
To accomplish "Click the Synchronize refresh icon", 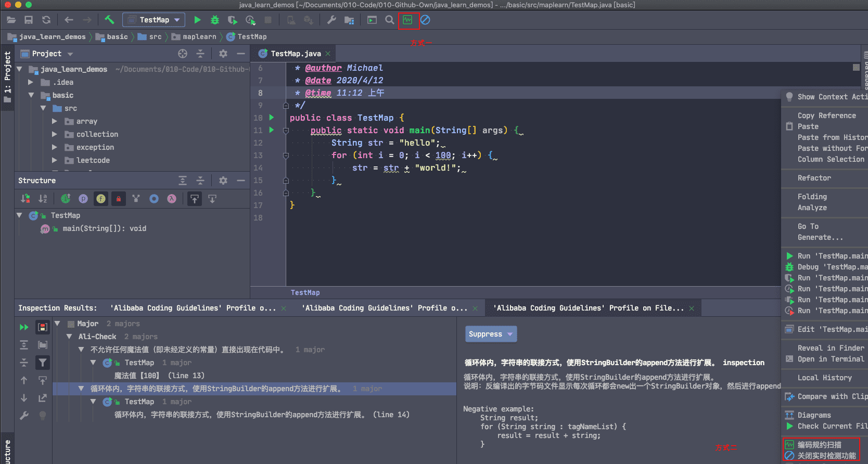I will (x=46, y=20).
